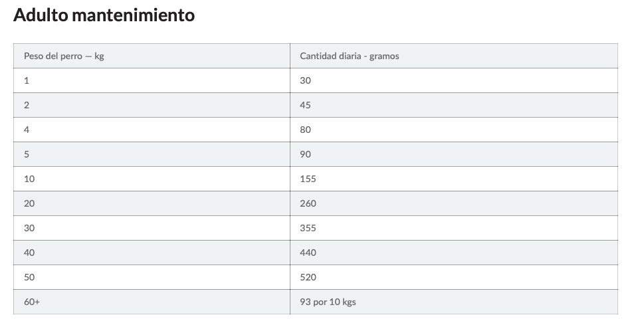Click the 'Adulto mantenimiento' heading
Screen dimensions: 644x321
[x=104, y=15]
